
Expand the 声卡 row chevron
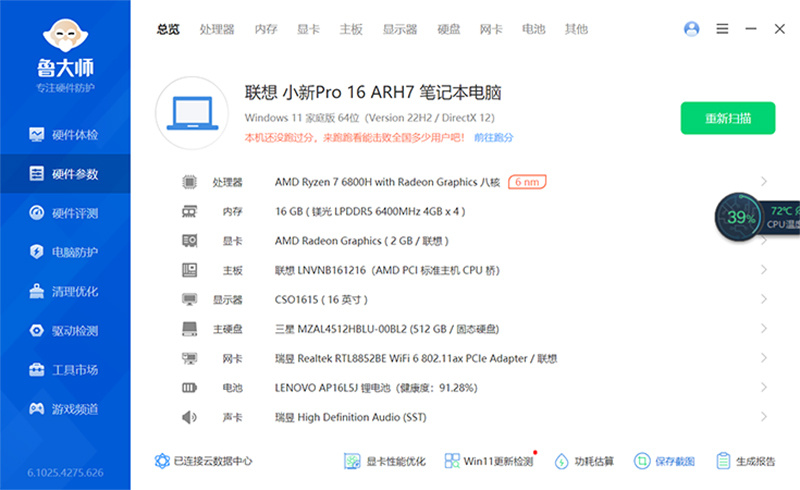coord(764,416)
